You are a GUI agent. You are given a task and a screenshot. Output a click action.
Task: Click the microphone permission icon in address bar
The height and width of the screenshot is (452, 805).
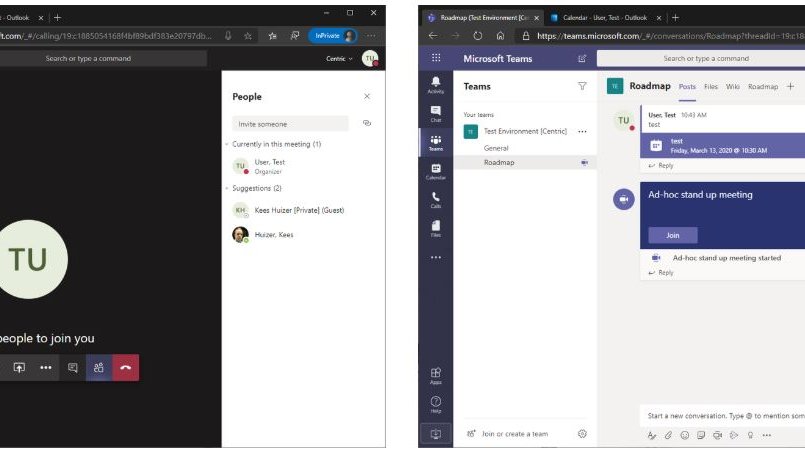point(228,36)
